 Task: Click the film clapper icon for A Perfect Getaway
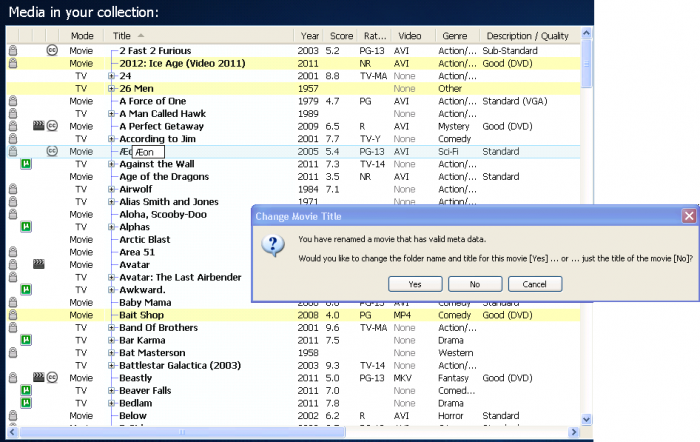pyautogui.click(x=39, y=126)
